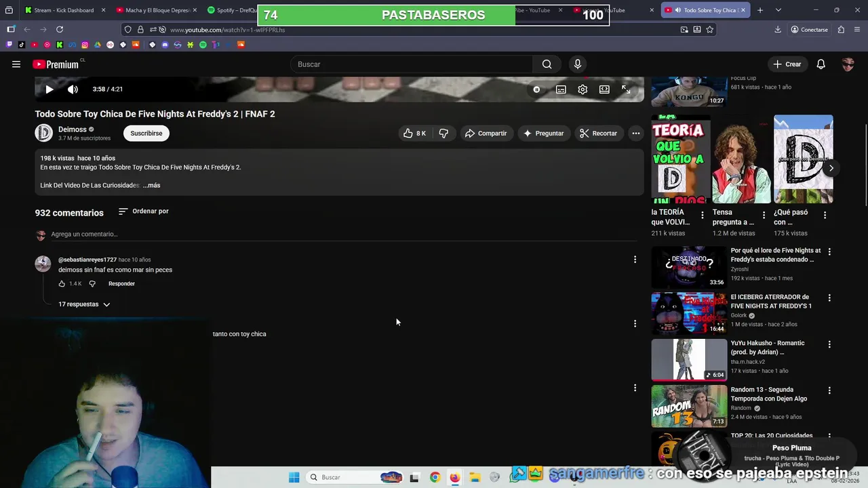Click the 'Preguntar' ask button
The height and width of the screenshot is (488, 868).
coord(543,134)
